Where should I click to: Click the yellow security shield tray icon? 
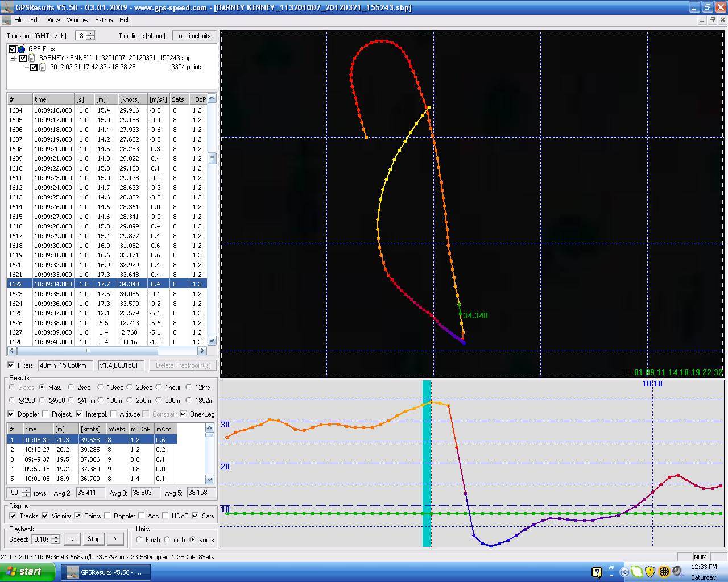pyautogui.click(x=650, y=572)
